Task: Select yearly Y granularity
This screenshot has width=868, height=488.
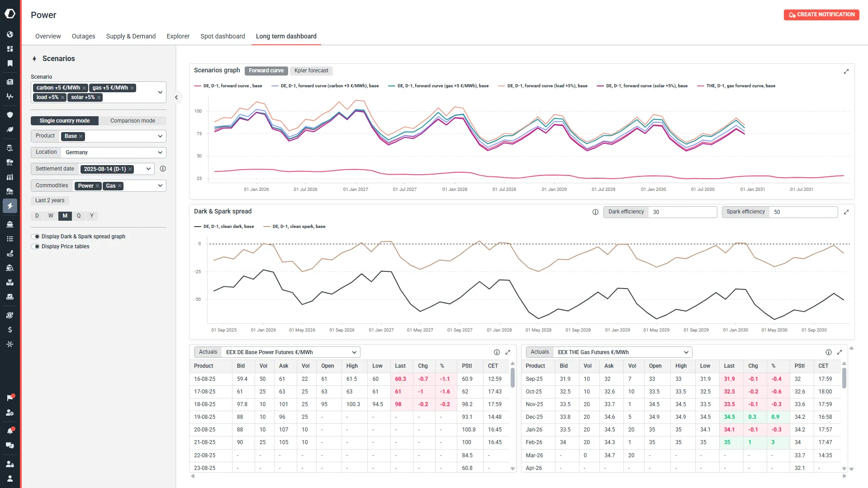Action: [92, 216]
